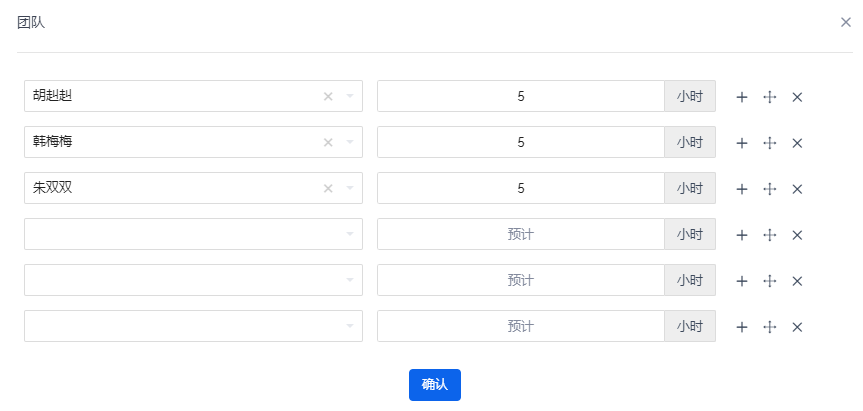This screenshot has width=863, height=411.
Task: Add a row after 胡赳赳's row
Action: click(742, 97)
